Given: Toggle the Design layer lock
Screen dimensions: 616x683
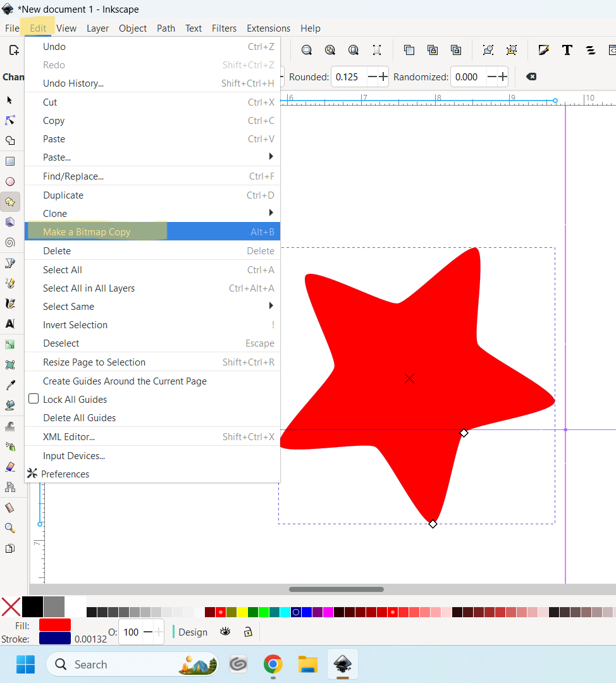Looking at the screenshot, I should point(248,632).
